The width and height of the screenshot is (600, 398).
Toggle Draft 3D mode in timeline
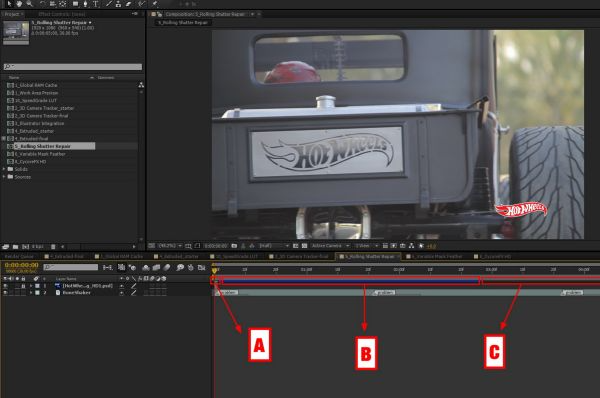(132, 267)
